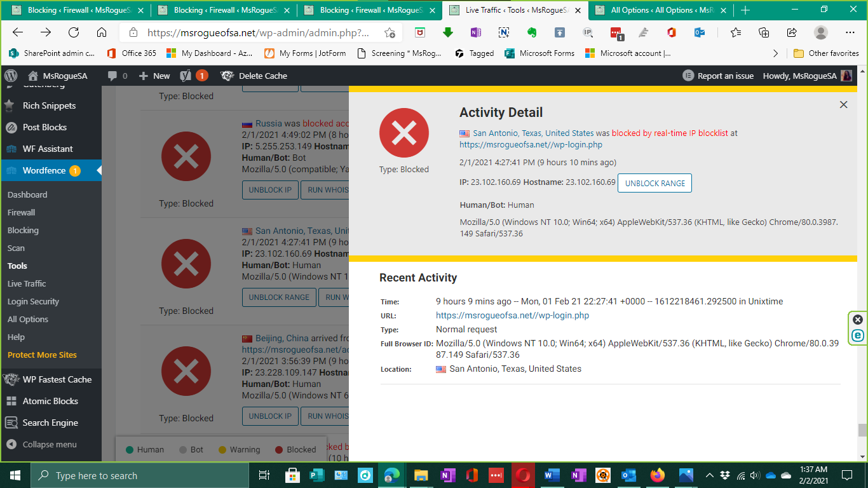Open the WordPress logo menu

tap(11, 76)
